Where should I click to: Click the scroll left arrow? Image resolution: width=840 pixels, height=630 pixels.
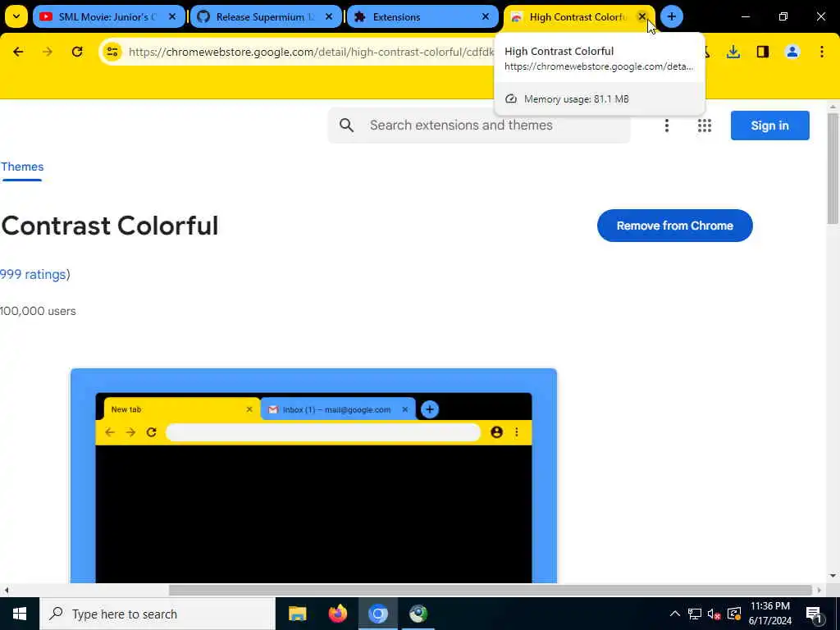tap(6, 590)
